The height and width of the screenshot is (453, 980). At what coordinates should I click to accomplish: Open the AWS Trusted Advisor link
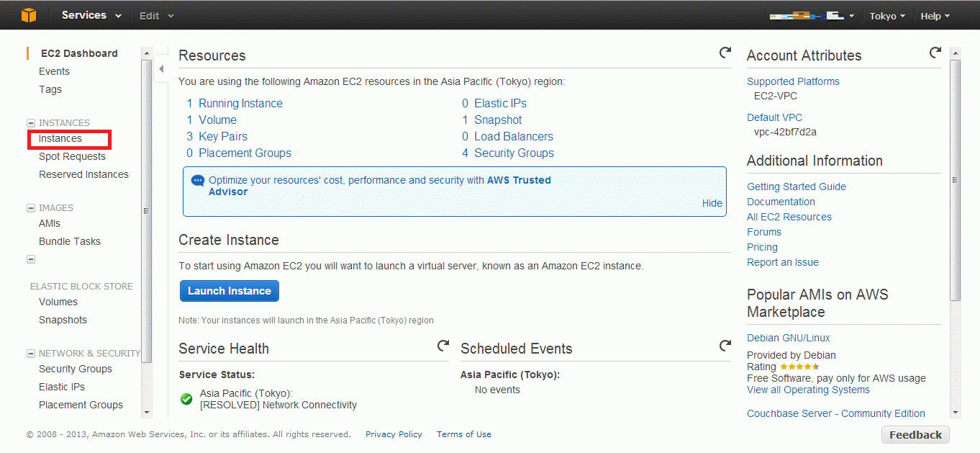pos(519,180)
